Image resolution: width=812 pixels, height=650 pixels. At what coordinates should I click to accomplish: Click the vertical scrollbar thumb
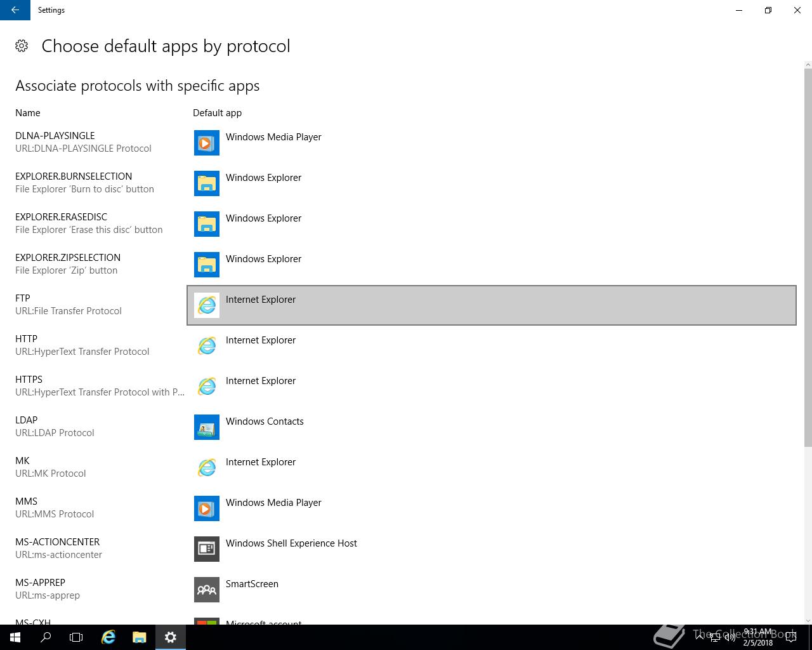tap(808, 257)
